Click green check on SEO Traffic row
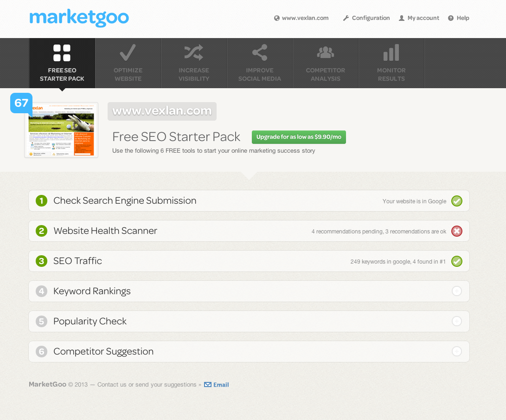Image resolution: width=506 pixels, height=420 pixels. pos(457,261)
